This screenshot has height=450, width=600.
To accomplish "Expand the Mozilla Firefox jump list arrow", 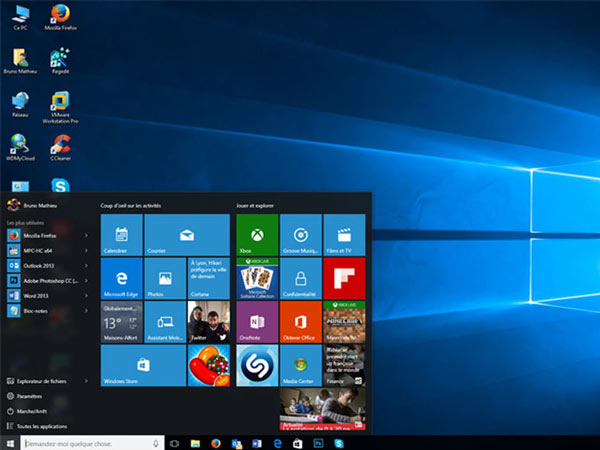I will pos(86,235).
